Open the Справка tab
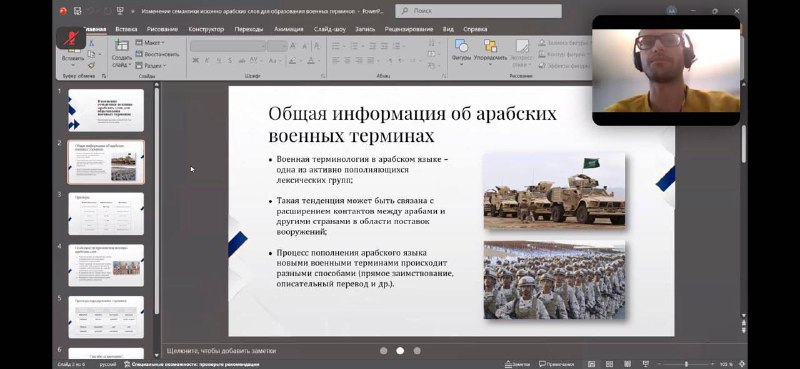The image size is (800, 369). tap(476, 29)
